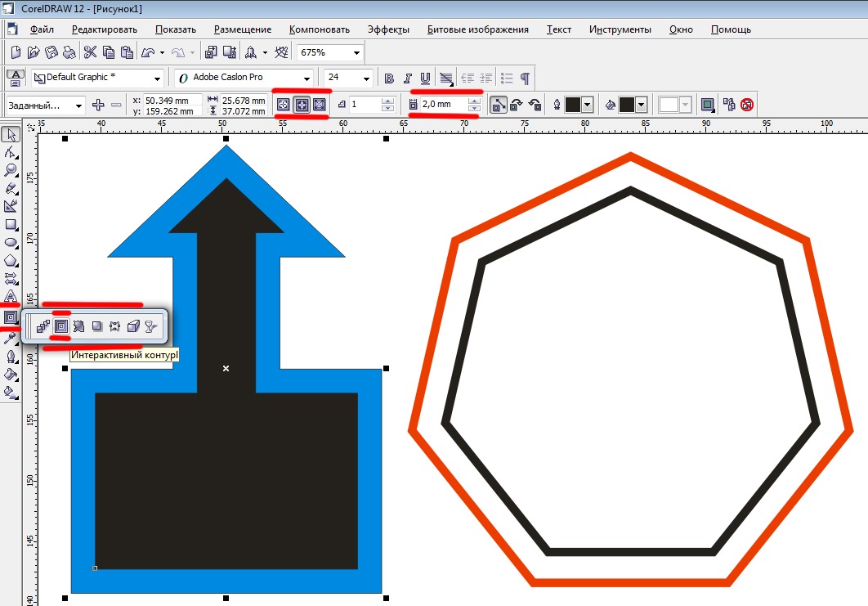Image resolution: width=868 pixels, height=606 pixels.
Task: Select the Basic Shapes arrows tool
Action: [x=11, y=279]
